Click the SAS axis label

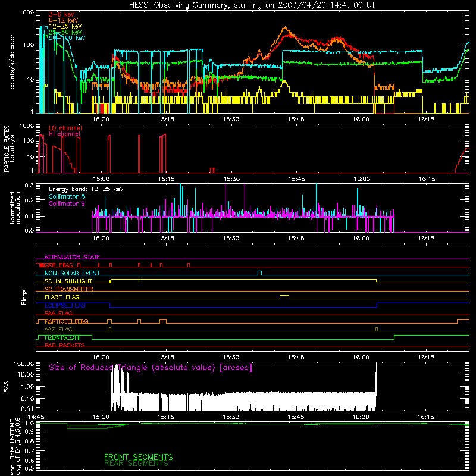(x=7, y=387)
